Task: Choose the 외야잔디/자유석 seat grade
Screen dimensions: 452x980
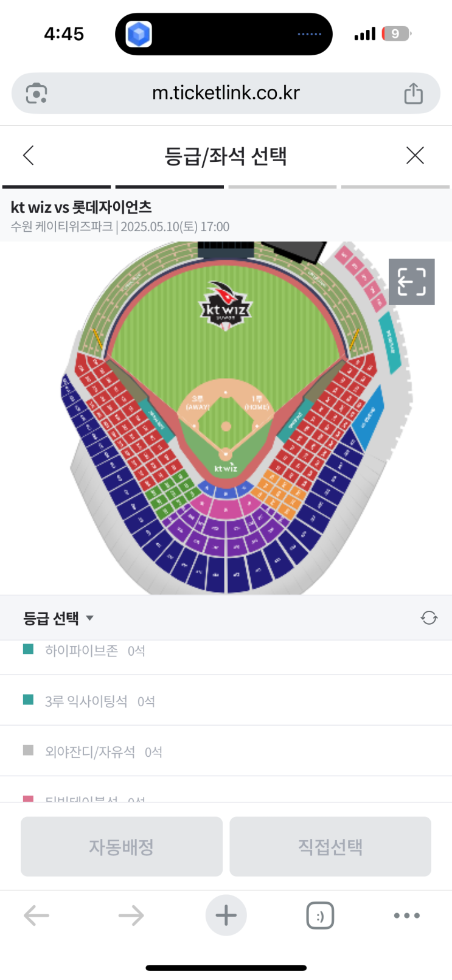Action: click(90, 752)
